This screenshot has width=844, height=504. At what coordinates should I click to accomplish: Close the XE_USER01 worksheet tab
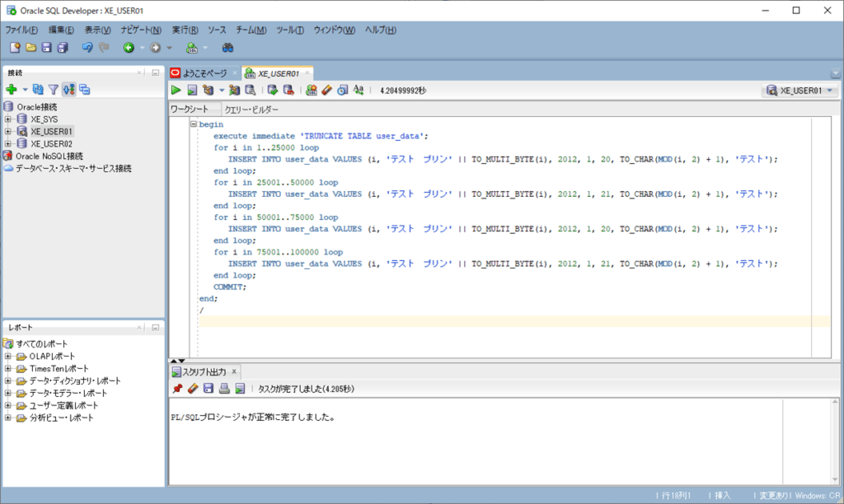pyautogui.click(x=307, y=72)
